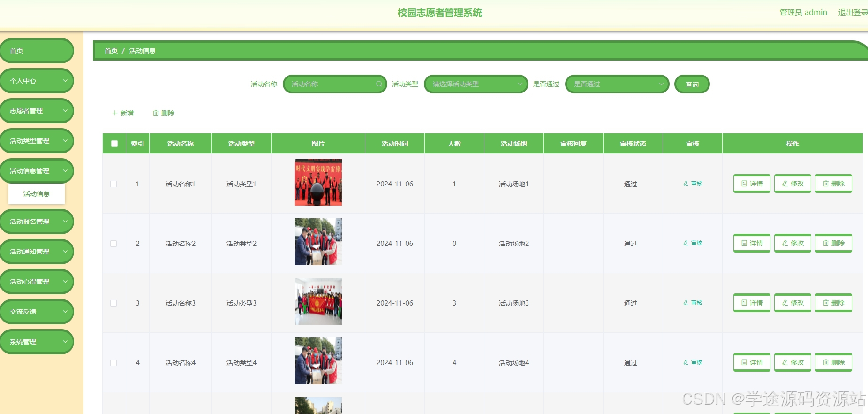
Task: Click 修改 for 活动名称2 row
Action: click(793, 243)
